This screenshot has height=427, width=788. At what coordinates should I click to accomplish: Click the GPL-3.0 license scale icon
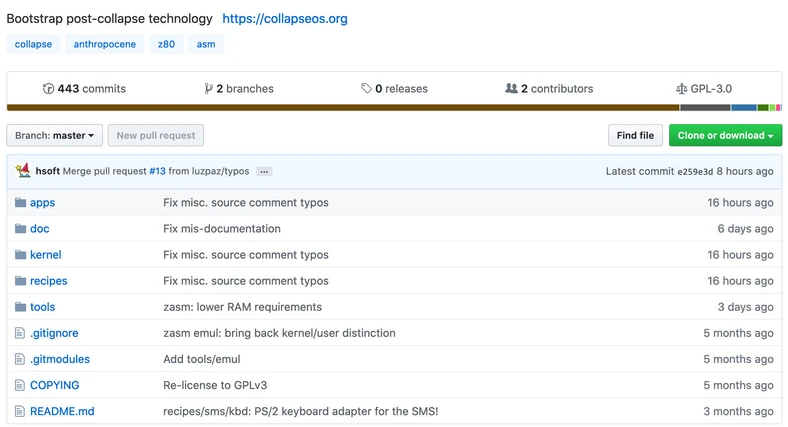tap(681, 89)
